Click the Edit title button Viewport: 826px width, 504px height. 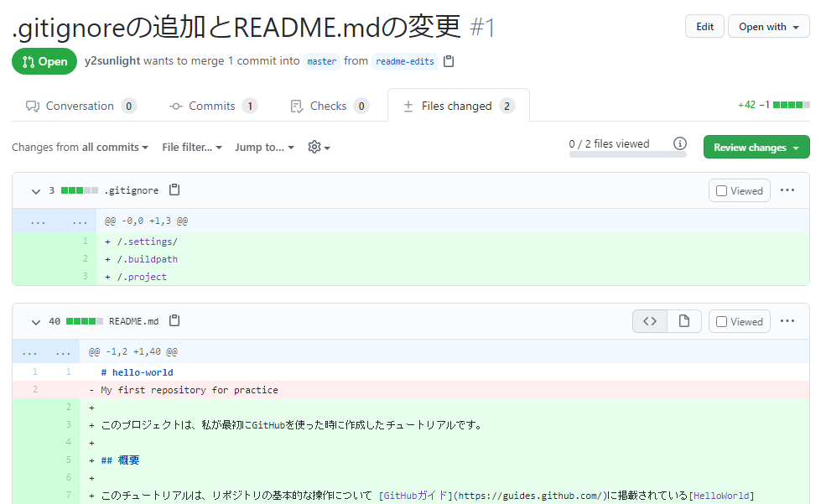click(x=704, y=27)
